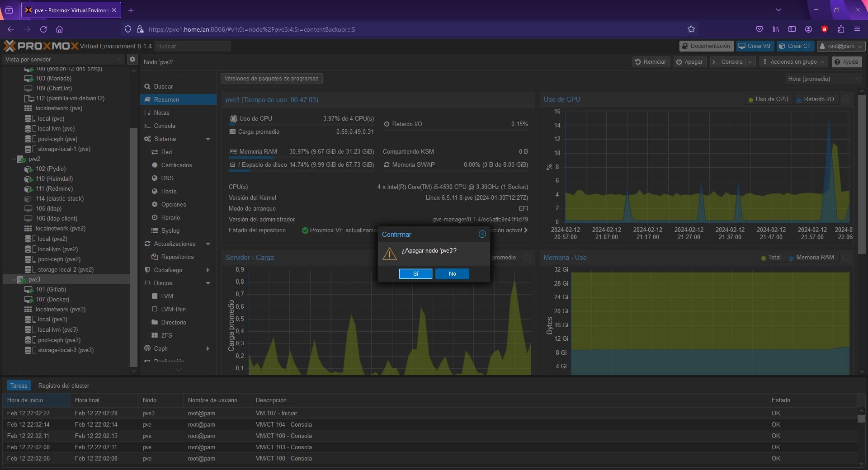This screenshot has height=470, width=868.
Task: Cancel shutdown with the No button
Action: (x=452, y=274)
